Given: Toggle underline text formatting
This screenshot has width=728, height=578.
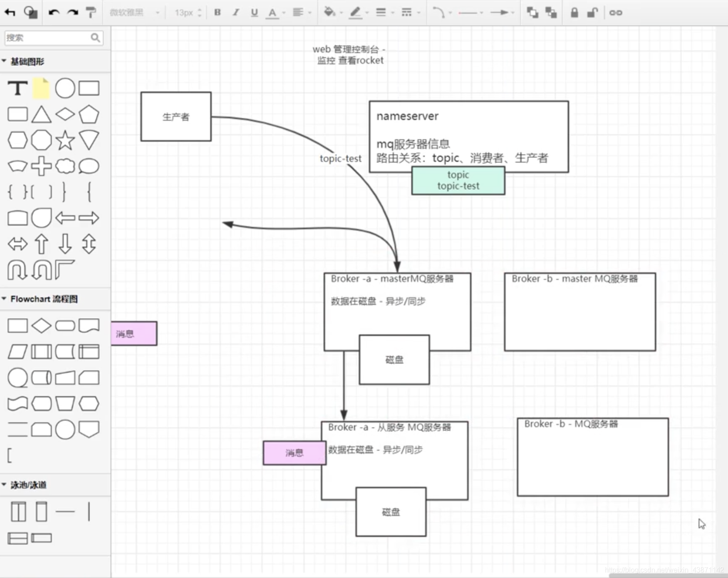Looking at the screenshot, I should [x=254, y=12].
